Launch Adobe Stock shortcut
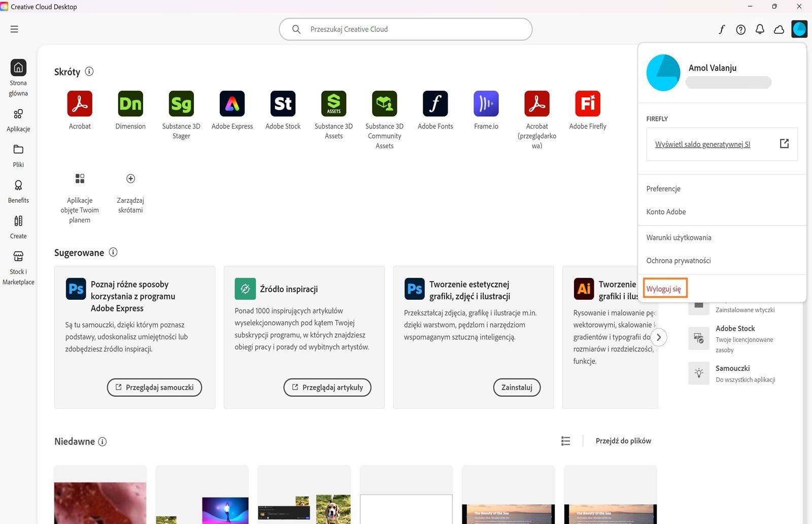The width and height of the screenshot is (812, 524). click(x=283, y=103)
